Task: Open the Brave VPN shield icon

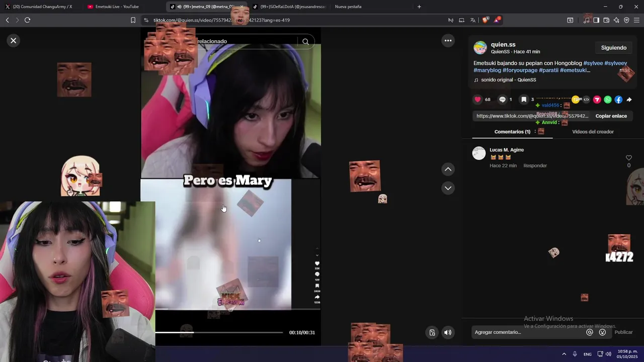Action: (626, 20)
